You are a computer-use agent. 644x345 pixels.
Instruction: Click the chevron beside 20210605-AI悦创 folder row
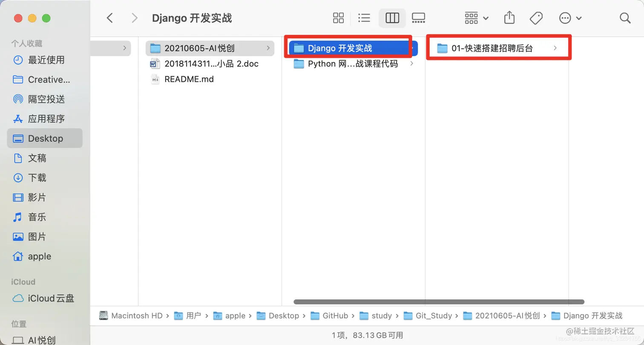pos(268,48)
